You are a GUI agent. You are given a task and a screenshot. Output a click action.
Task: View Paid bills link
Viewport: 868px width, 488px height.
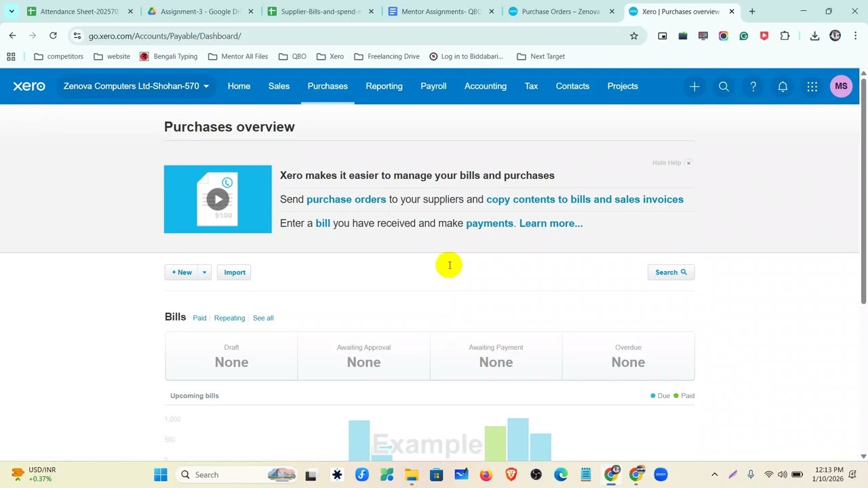tap(199, 318)
